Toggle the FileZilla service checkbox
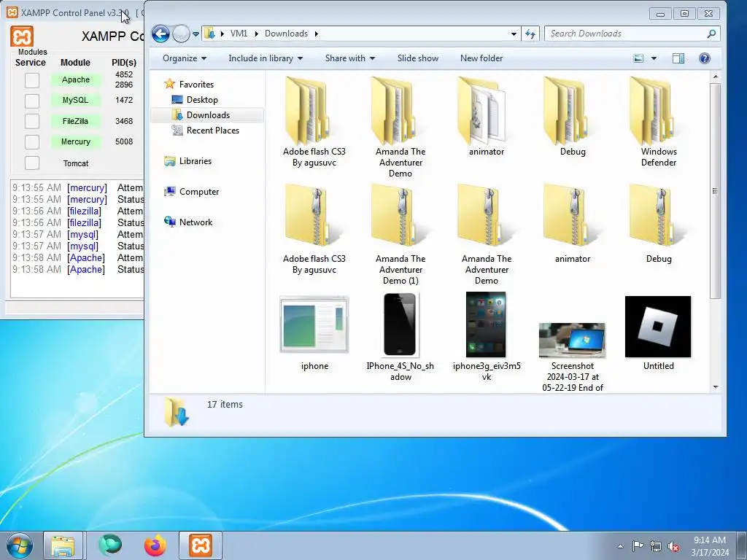The height and width of the screenshot is (560, 747). point(32,121)
